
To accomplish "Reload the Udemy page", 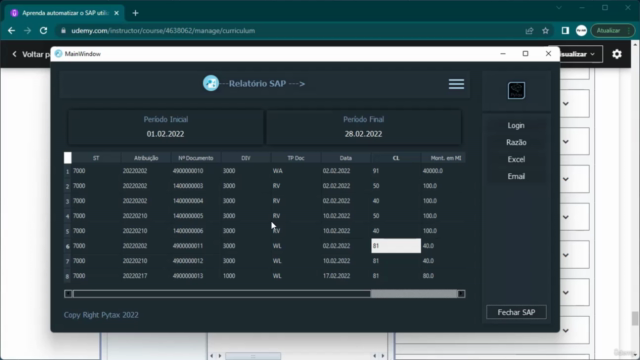I will point(43,31).
